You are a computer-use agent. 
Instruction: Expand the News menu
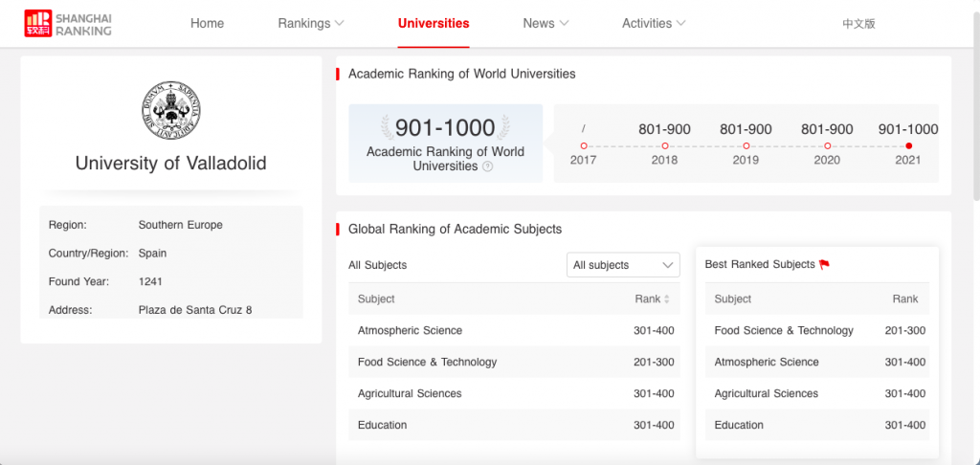(546, 23)
